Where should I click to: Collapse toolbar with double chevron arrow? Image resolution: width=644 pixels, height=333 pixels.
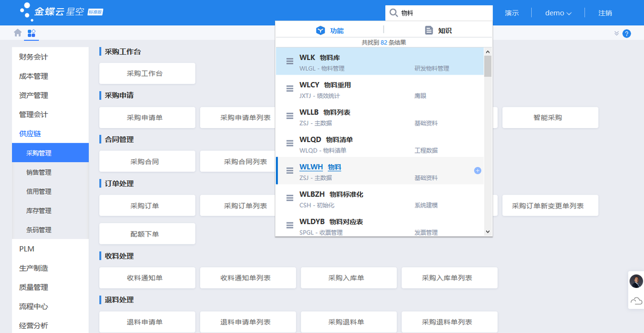click(617, 33)
